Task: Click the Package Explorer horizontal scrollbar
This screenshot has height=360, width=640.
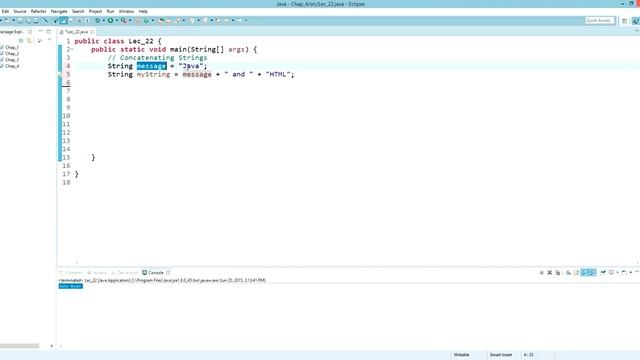Action: 20,346
